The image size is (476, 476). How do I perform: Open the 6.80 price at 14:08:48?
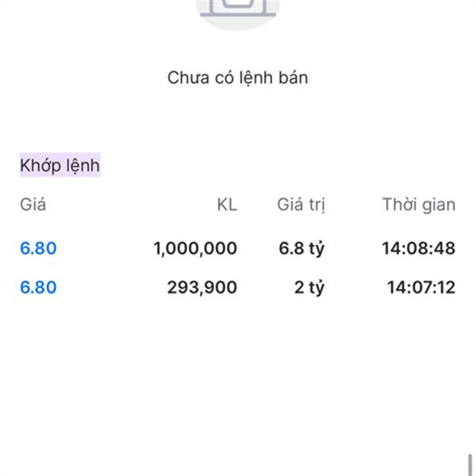click(x=38, y=248)
